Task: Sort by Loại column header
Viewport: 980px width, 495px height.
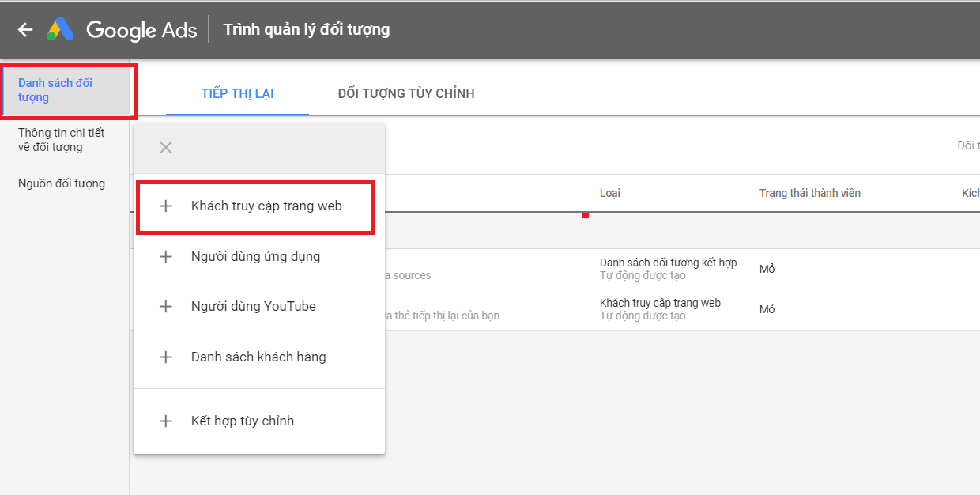Action: 609,194
